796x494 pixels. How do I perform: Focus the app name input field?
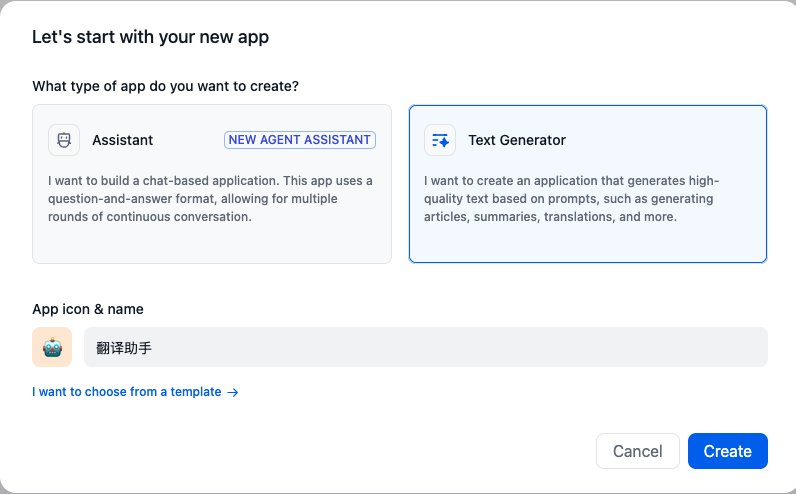450,347
